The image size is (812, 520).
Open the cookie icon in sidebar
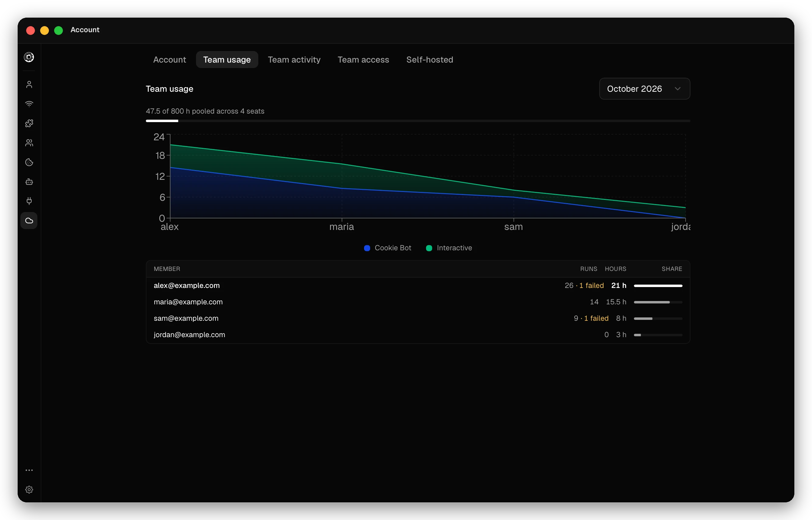pos(29,162)
